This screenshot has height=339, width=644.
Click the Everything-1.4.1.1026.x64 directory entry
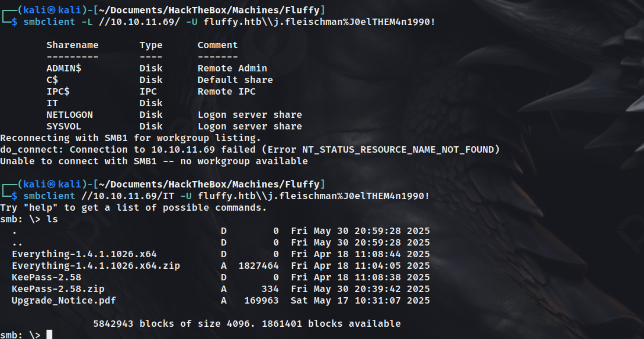tap(84, 254)
